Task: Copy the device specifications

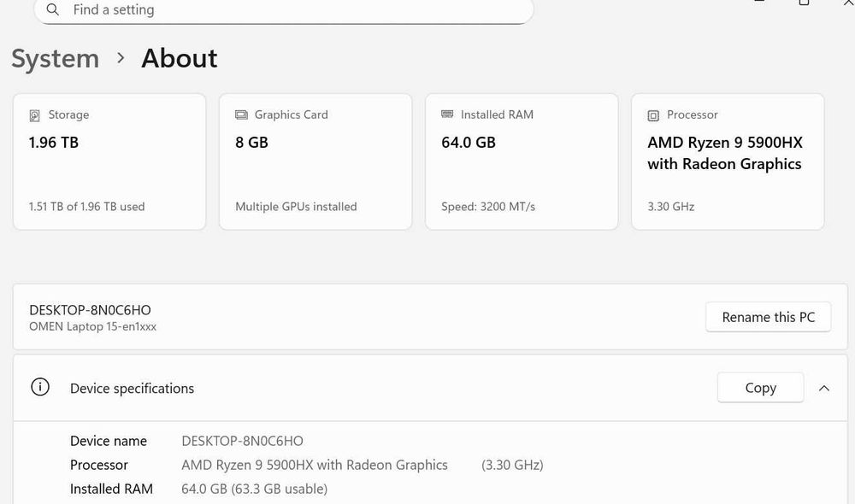Action: tap(759, 387)
